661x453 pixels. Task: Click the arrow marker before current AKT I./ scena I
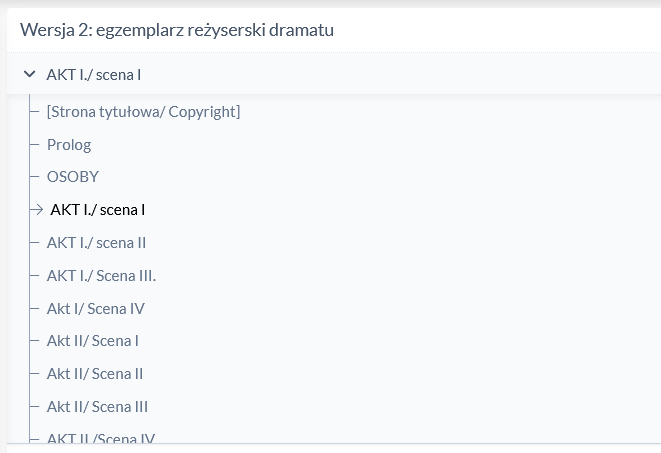coord(36,210)
